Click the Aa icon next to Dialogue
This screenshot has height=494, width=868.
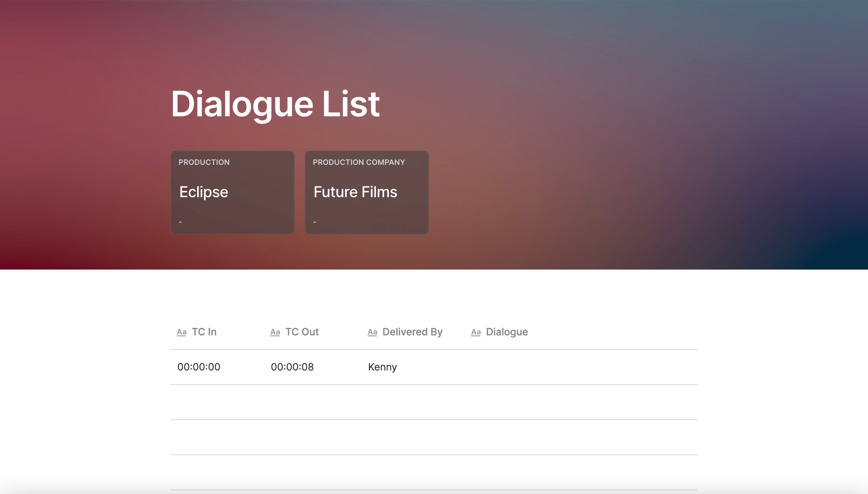coord(476,332)
